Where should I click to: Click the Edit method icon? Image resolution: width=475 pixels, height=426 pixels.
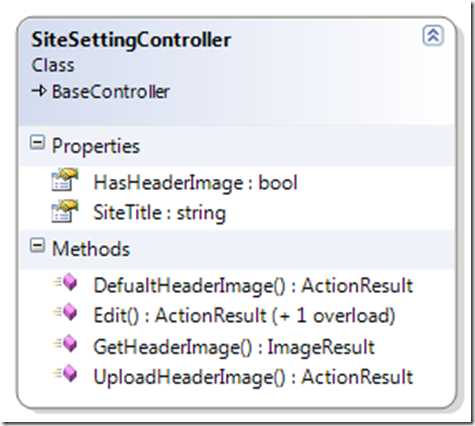pyautogui.click(x=66, y=313)
